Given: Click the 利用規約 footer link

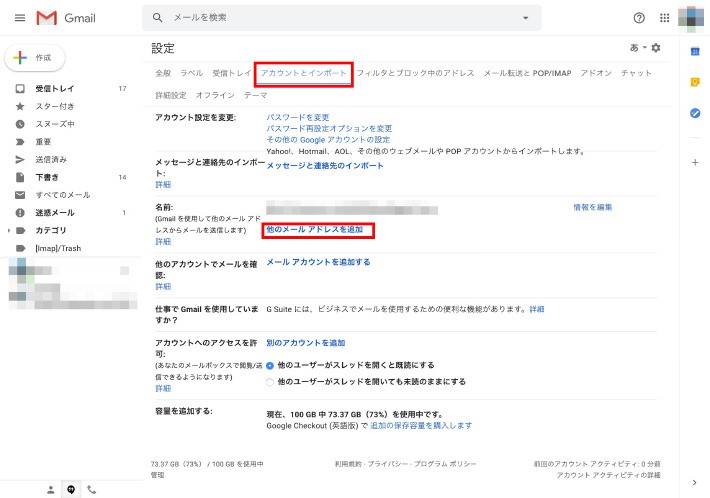Looking at the screenshot, I should pos(348,464).
